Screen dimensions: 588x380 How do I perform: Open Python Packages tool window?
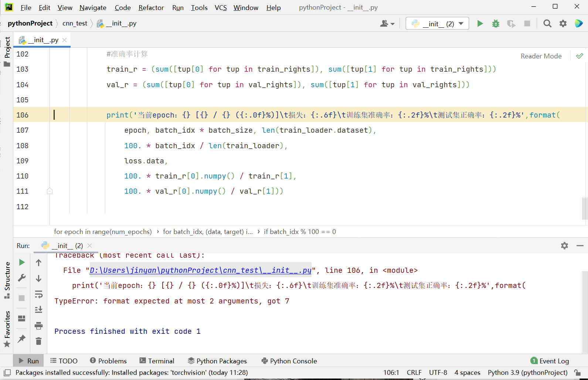(x=217, y=361)
